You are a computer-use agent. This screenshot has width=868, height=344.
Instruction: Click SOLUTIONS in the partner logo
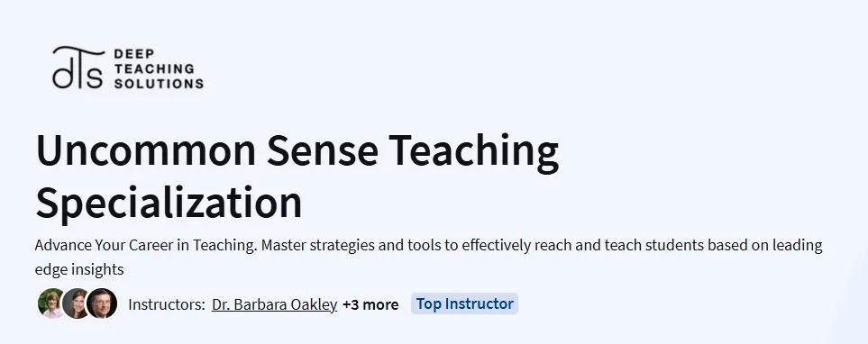coord(159,84)
